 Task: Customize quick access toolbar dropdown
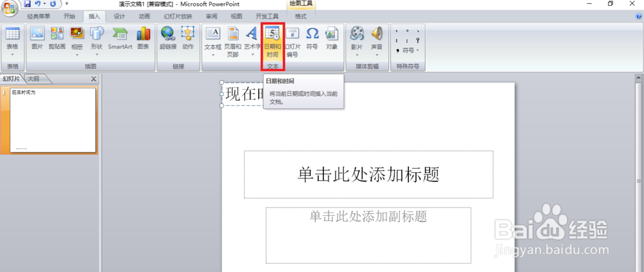coord(67,4)
